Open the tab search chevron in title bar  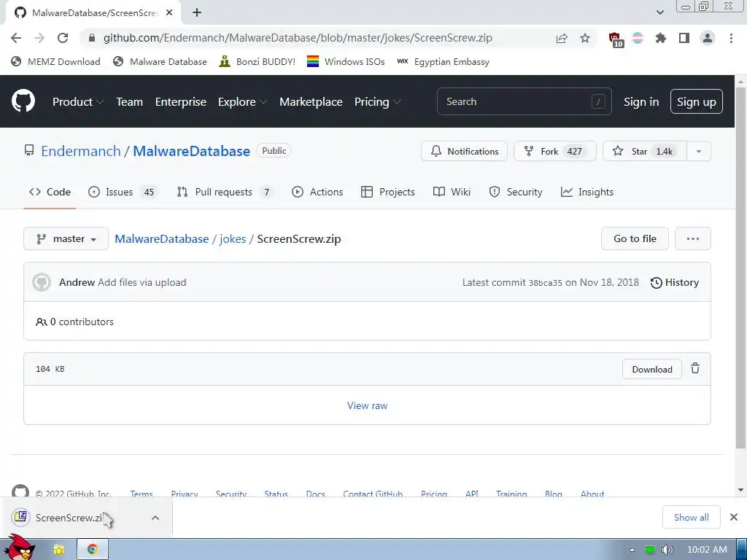coord(659,12)
